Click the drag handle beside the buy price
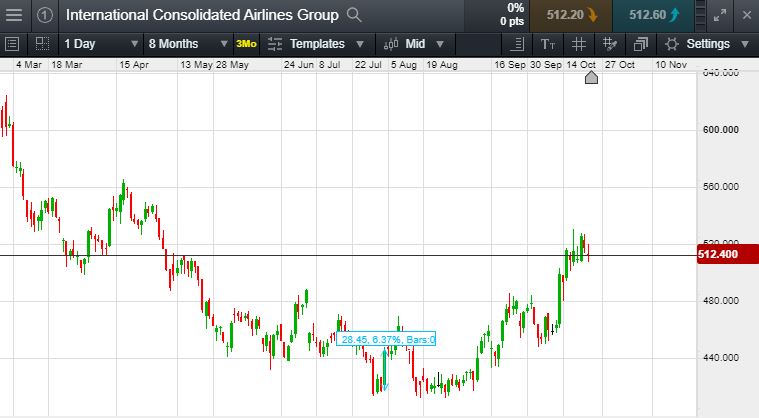The image size is (759, 418). point(700,15)
